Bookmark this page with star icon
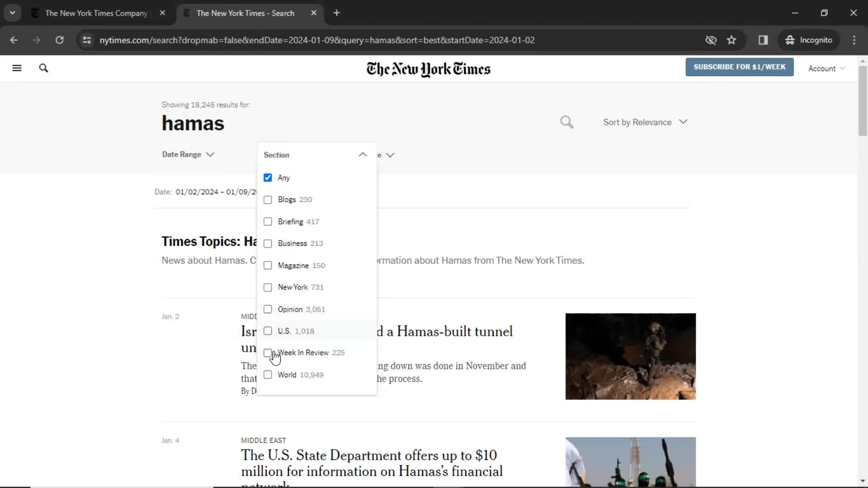 coord(731,40)
